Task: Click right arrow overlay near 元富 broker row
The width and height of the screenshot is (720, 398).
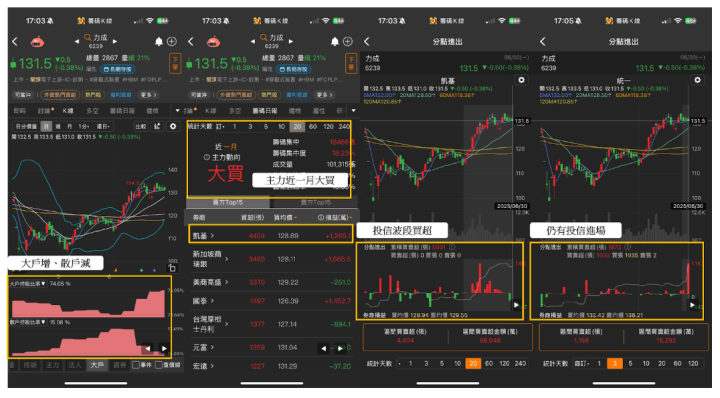Action: [340, 348]
